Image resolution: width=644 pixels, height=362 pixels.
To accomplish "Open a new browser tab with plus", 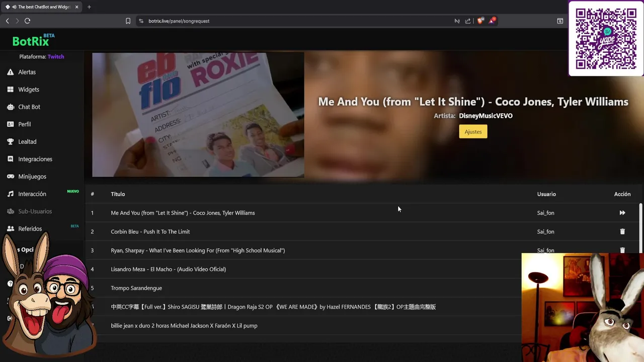I will 89,7.
